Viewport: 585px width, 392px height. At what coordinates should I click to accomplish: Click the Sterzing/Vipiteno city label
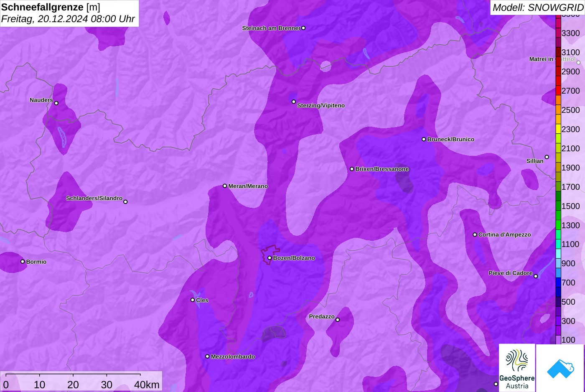pos(321,105)
